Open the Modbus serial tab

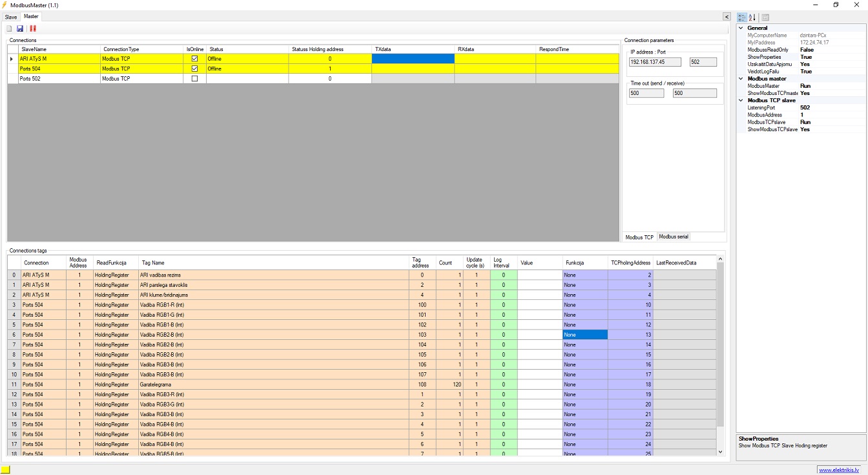coord(674,237)
